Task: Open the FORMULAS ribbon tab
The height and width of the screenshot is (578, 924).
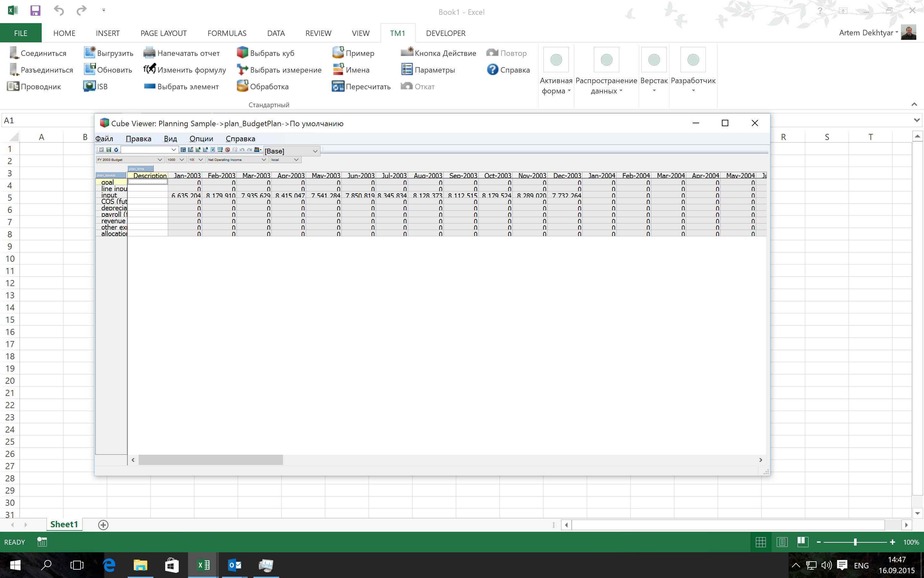Action: [227, 33]
